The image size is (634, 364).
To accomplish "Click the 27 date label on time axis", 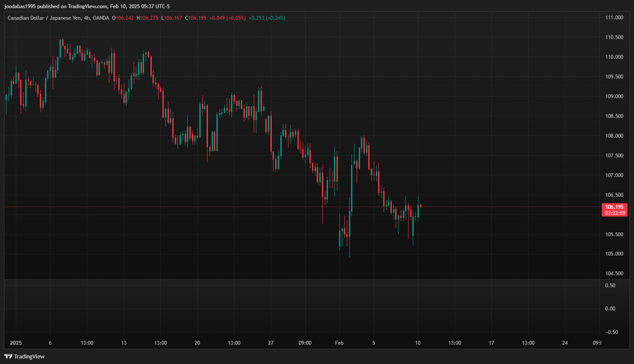I will point(270,343).
